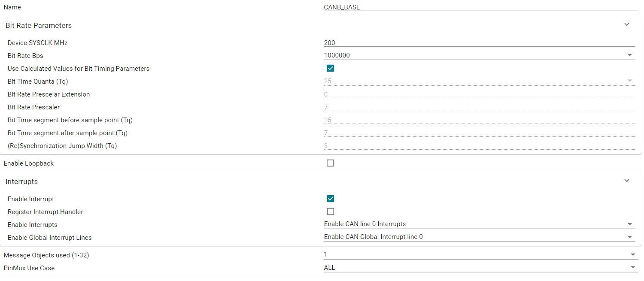
Task: Check the Register Interrupt Handler box
Action: [x=330, y=212]
